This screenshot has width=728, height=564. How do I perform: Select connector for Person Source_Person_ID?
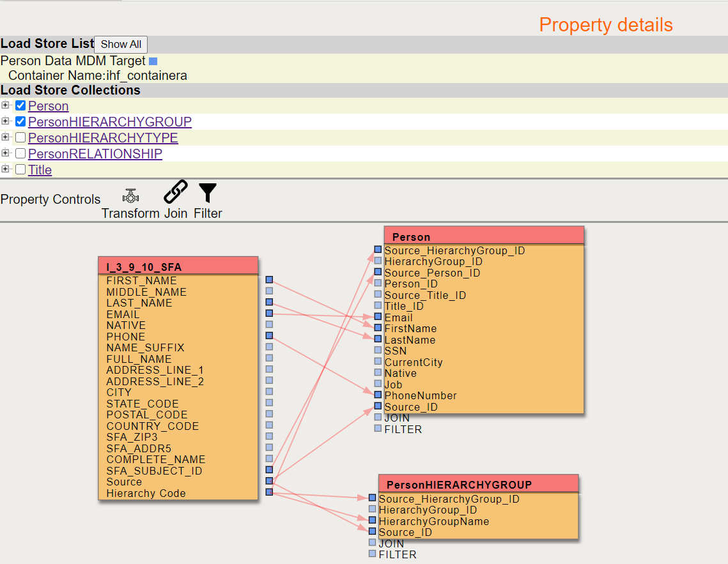coord(378,272)
